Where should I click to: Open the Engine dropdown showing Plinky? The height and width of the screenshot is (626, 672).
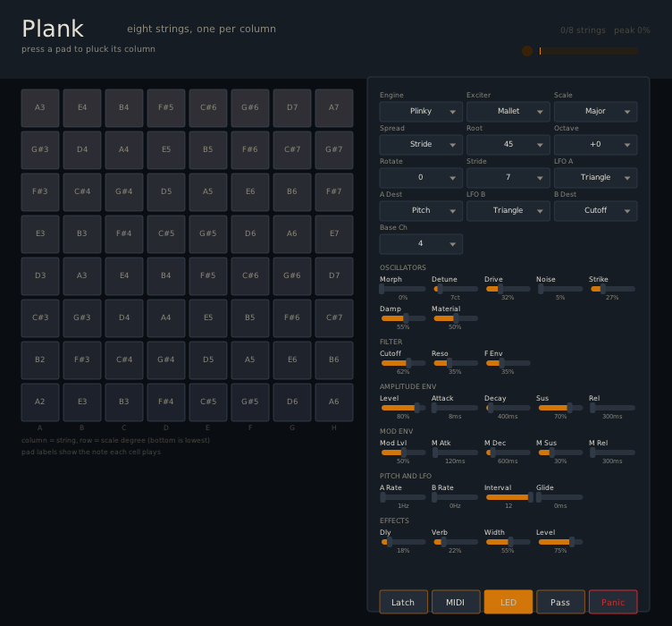[x=421, y=112]
